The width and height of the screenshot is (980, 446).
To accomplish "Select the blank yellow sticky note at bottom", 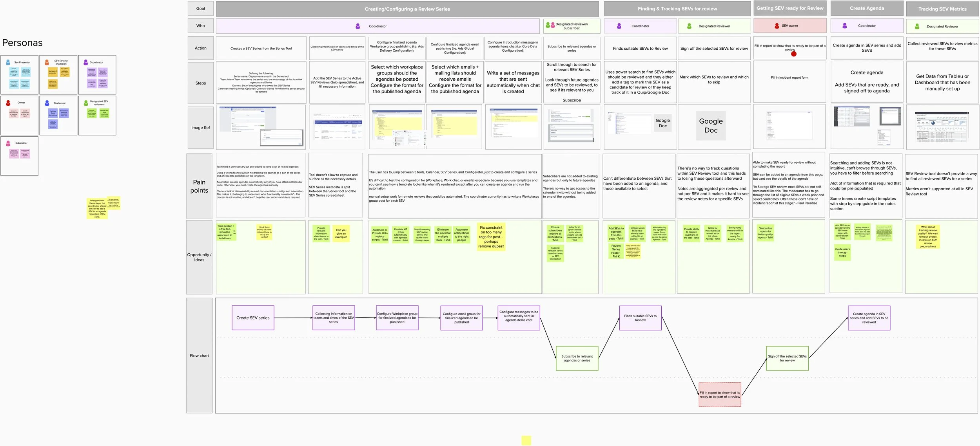I will tap(526, 441).
